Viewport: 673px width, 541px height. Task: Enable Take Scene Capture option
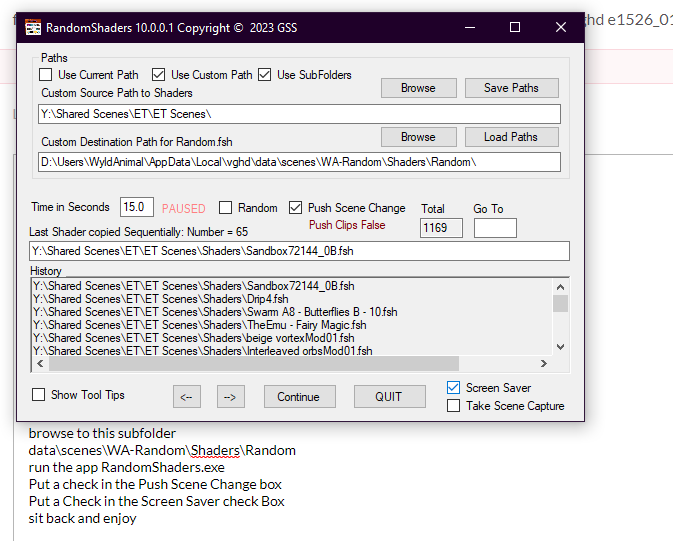coord(454,406)
